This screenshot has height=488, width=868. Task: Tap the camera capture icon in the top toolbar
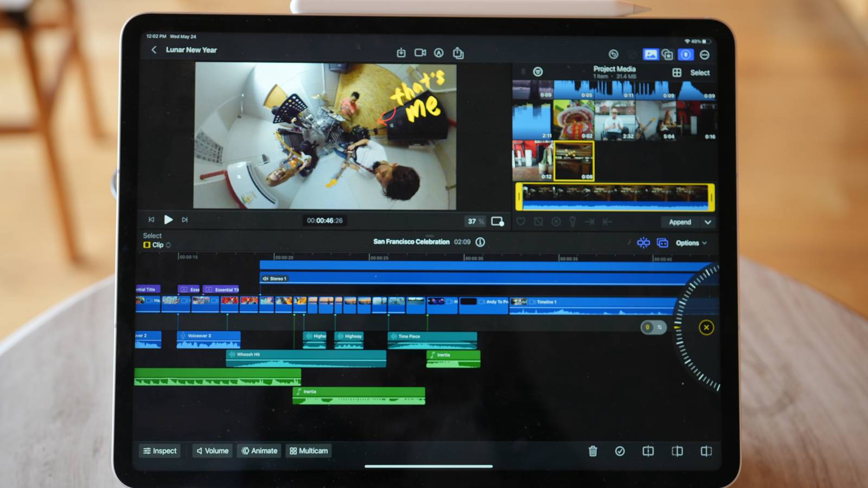(421, 53)
